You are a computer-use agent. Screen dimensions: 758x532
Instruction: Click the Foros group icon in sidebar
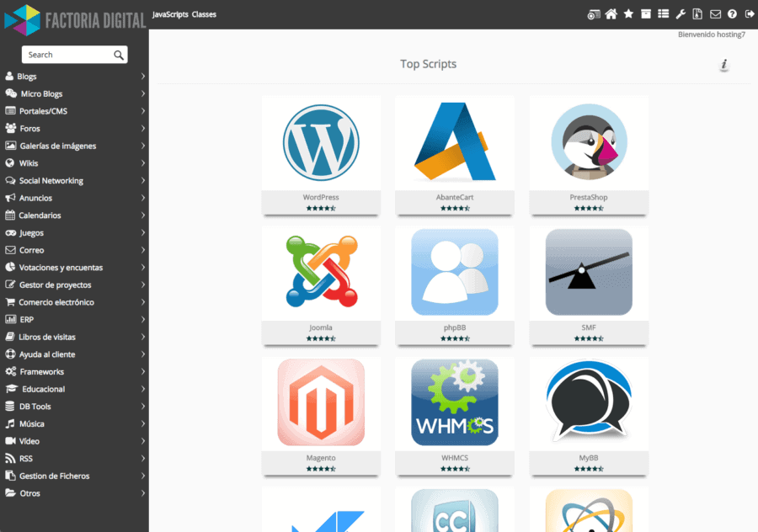[x=11, y=128]
